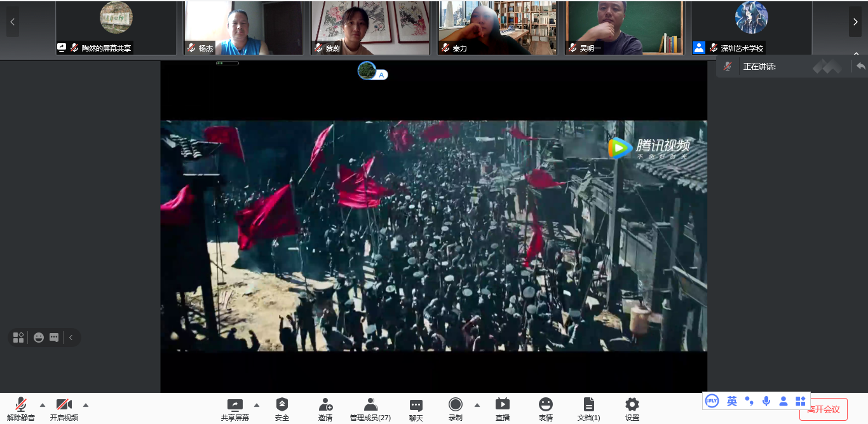Select 陶然的屏幕共享 participant tile
This screenshot has width=868, height=424.
pyautogui.click(x=116, y=28)
